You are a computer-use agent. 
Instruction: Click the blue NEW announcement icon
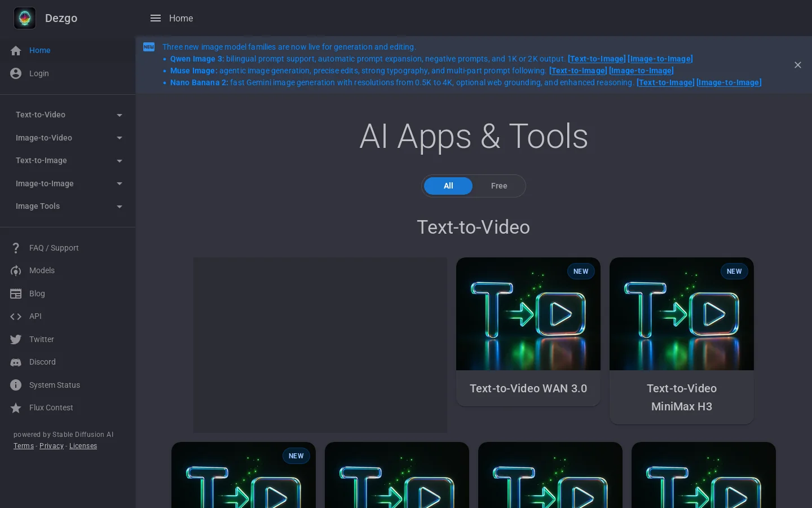(149, 47)
